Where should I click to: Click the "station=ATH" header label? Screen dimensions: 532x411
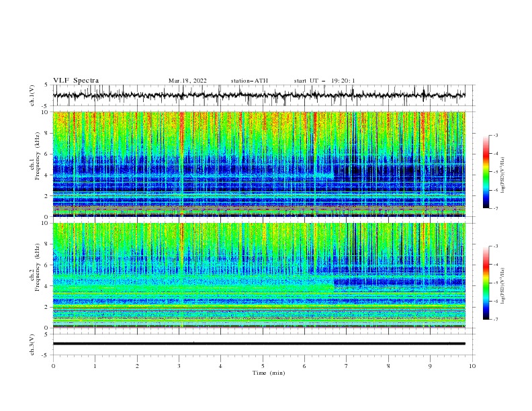249,81
